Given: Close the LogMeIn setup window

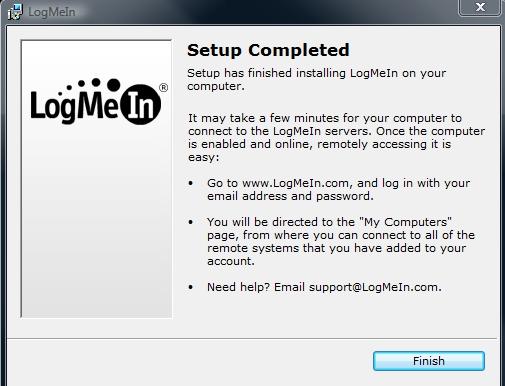Looking at the screenshot, I should coord(480,7).
